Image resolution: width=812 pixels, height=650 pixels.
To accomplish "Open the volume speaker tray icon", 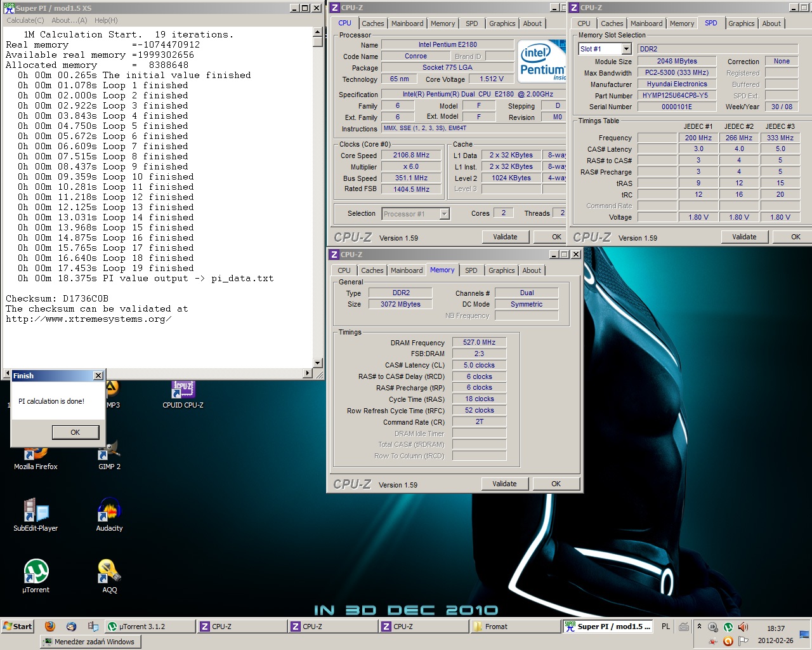I will tap(743, 627).
